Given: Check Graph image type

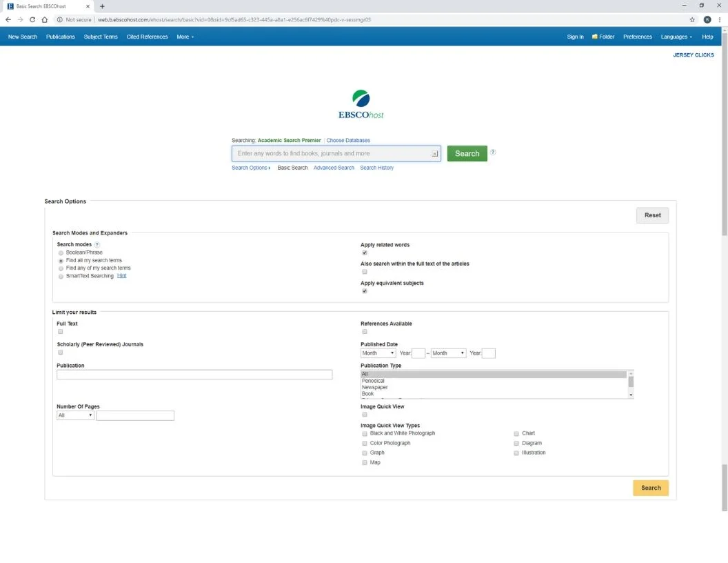Looking at the screenshot, I should (365, 453).
